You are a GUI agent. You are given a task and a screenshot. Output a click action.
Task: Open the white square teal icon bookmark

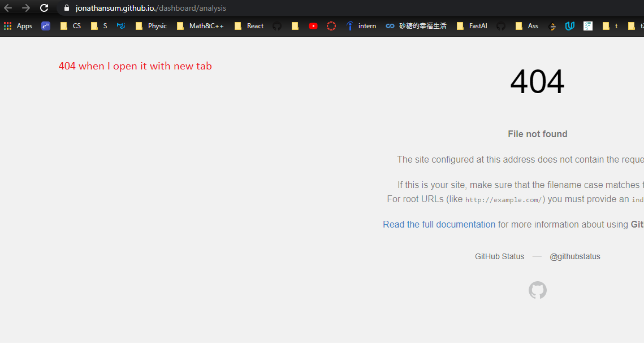(x=587, y=26)
